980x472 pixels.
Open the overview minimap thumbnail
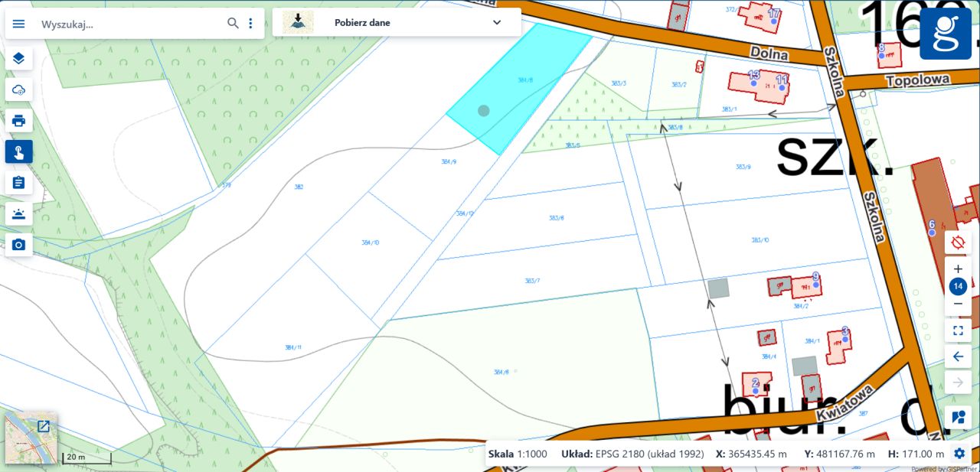click(x=31, y=438)
